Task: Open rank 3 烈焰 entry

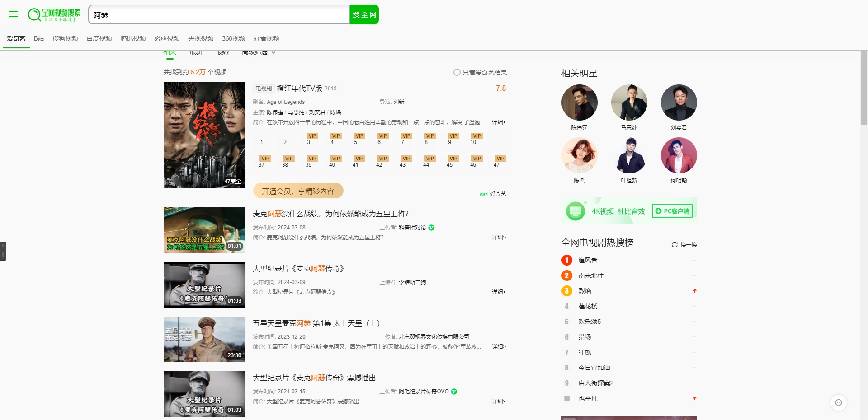Action: [585, 291]
